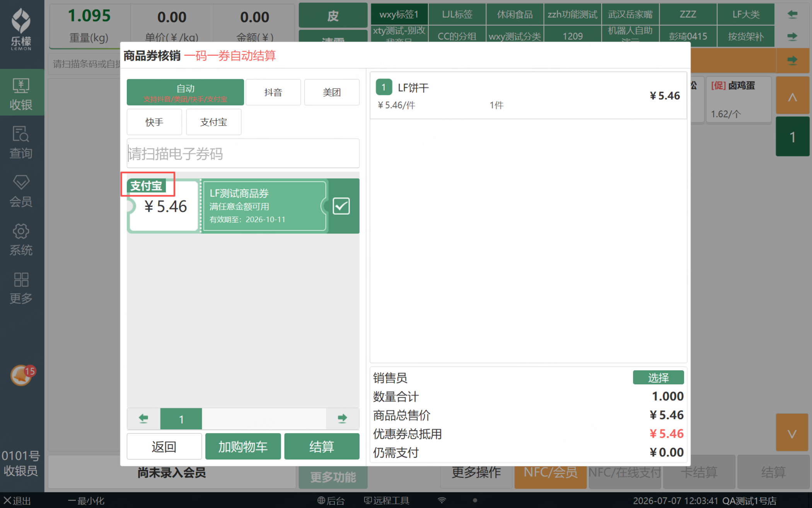The height and width of the screenshot is (508, 812).
Task: Open the 更多 sidebar grid menu
Action: click(x=22, y=288)
